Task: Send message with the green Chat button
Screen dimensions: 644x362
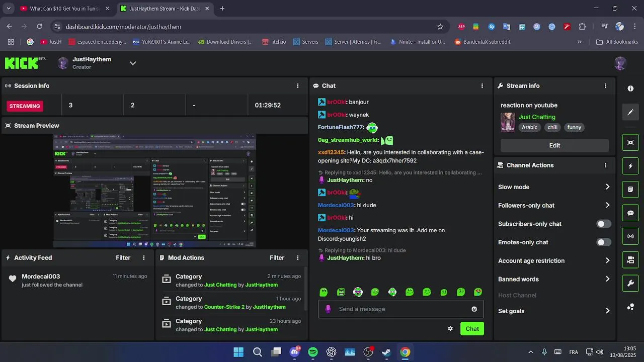Action: (472, 329)
